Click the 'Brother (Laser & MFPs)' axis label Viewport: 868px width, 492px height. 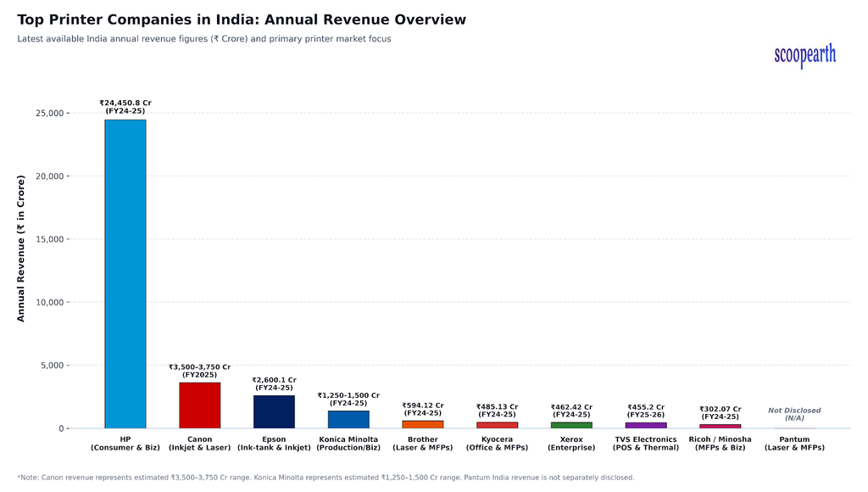423,444
